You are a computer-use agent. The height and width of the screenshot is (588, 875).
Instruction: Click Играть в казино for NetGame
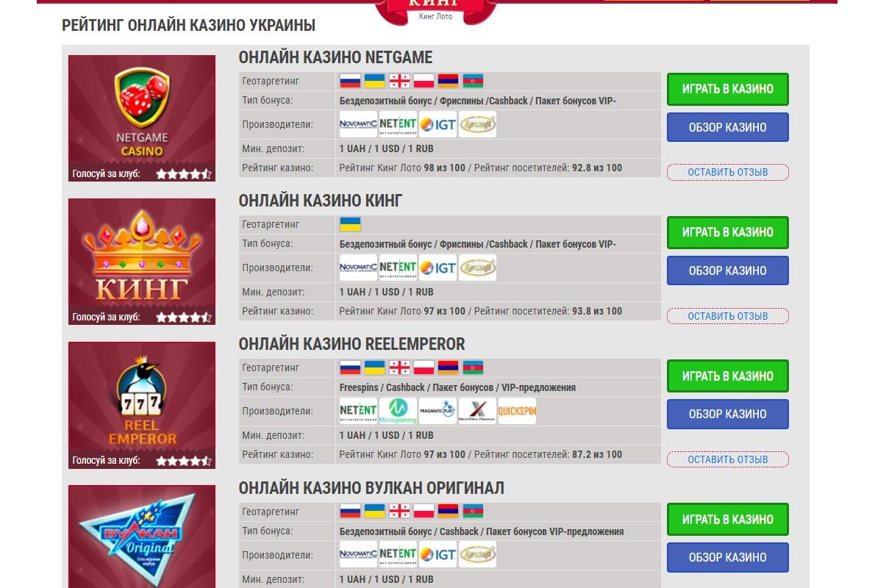click(x=728, y=89)
